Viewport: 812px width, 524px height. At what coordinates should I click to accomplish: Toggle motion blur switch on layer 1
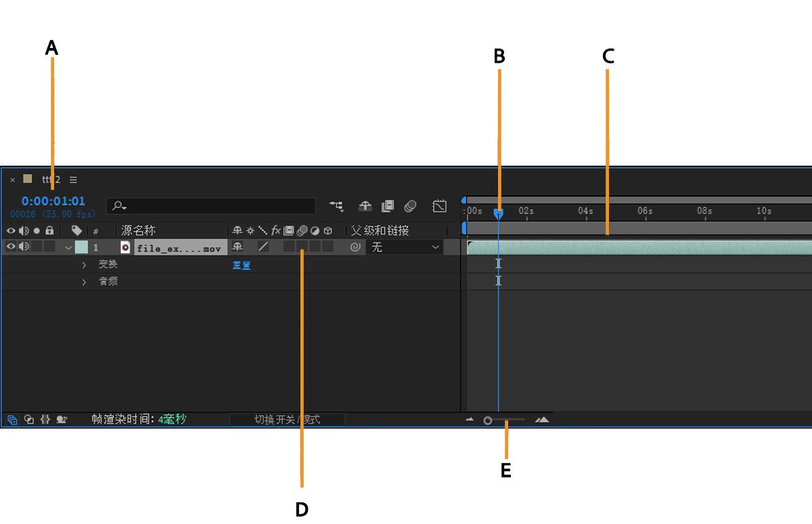click(302, 247)
